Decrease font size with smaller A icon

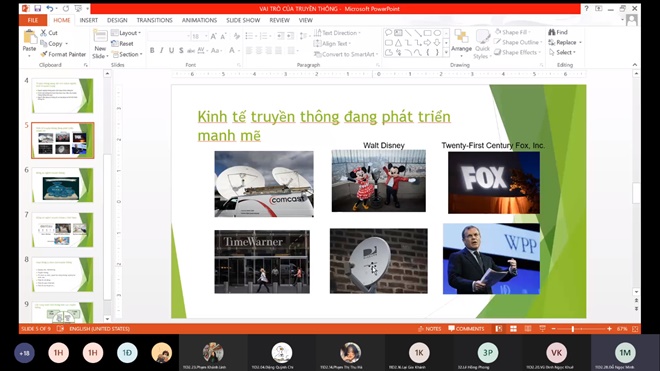click(224, 37)
